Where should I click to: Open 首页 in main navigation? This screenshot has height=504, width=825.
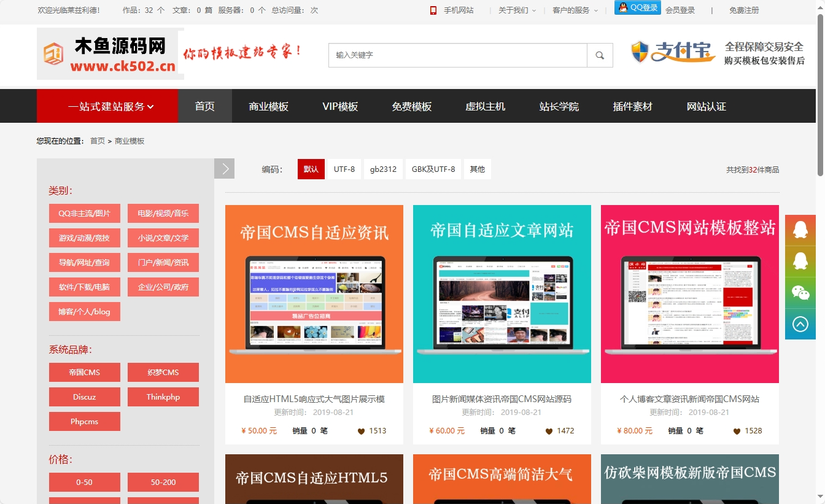coord(205,106)
